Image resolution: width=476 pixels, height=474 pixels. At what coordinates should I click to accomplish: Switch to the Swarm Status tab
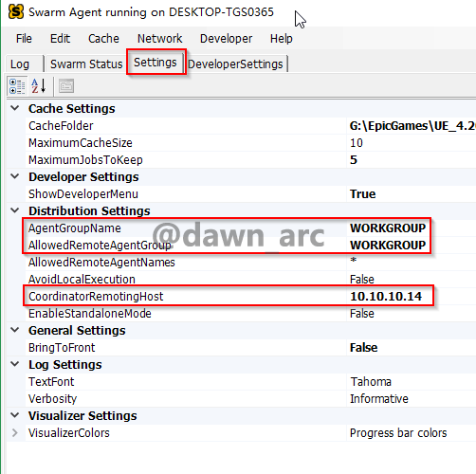tap(86, 64)
